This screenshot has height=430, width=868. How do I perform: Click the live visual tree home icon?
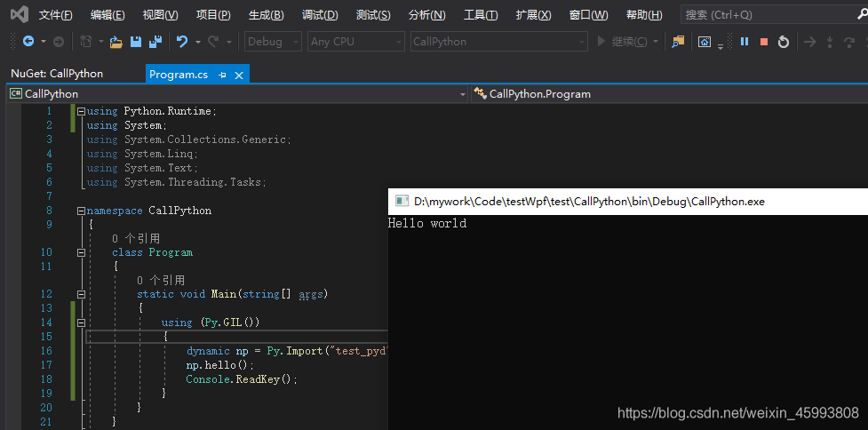tap(705, 42)
